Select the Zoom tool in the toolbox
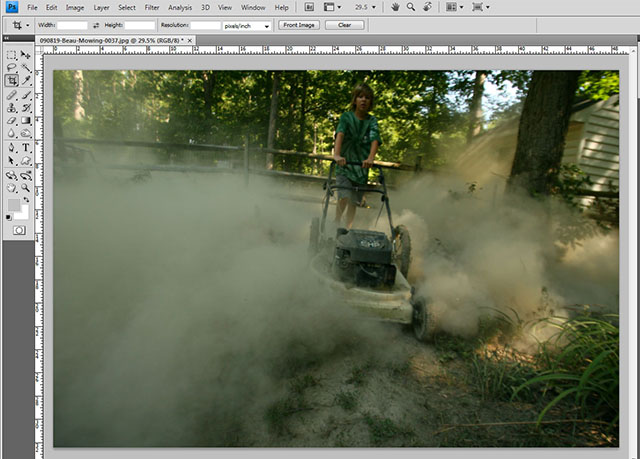The height and width of the screenshot is (459, 640). pos(26,188)
